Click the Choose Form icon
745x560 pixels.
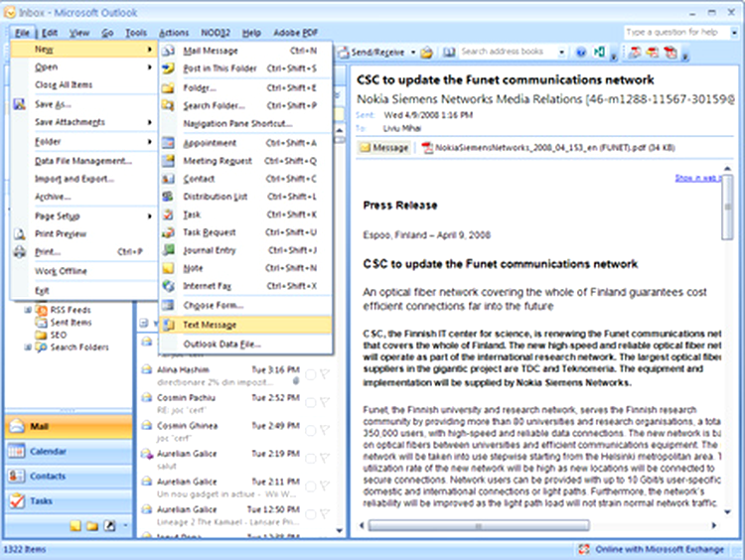click(168, 305)
